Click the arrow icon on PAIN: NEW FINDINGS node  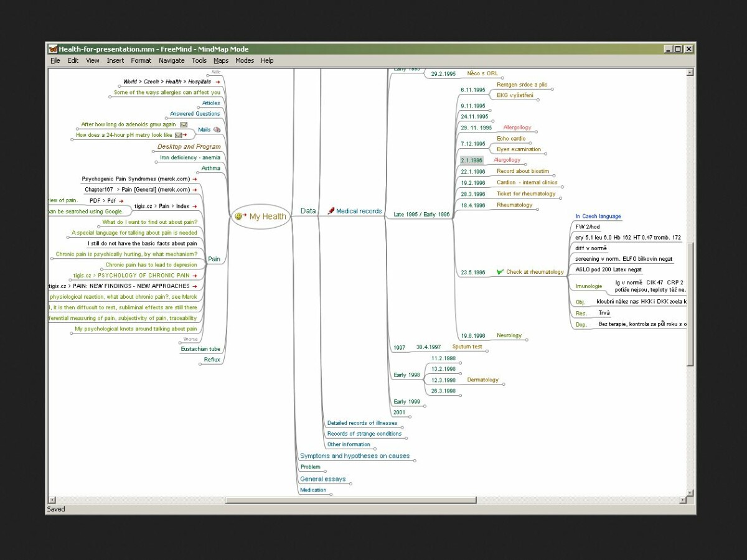coord(194,286)
